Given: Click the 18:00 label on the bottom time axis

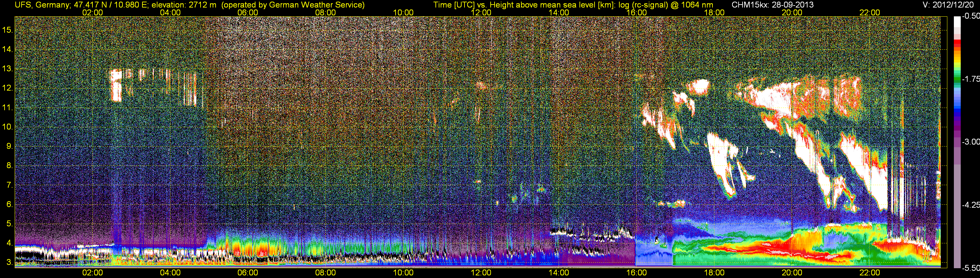Looking at the screenshot, I should click(714, 273).
